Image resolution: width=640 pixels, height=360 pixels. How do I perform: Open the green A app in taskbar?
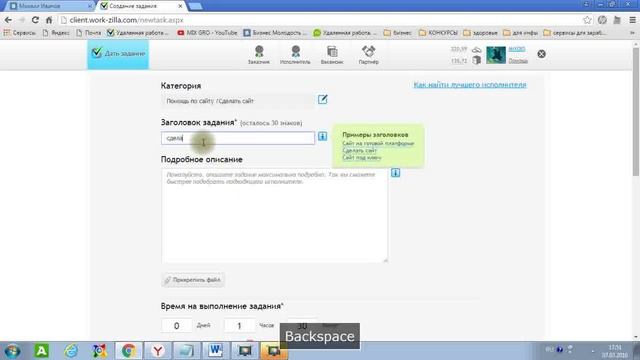(41, 351)
